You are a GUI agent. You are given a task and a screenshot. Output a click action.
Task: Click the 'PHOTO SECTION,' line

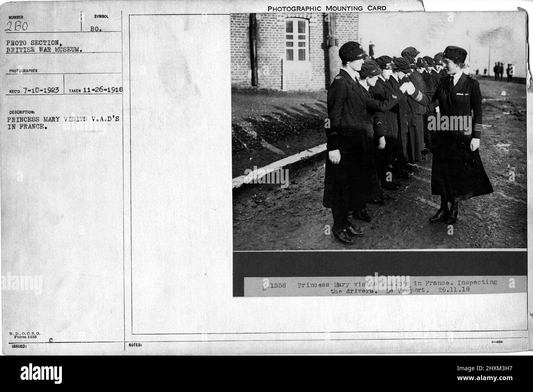tap(34, 43)
